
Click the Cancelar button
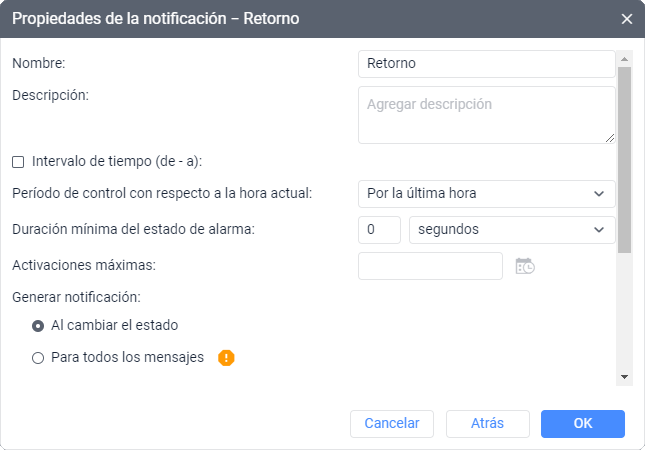pyautogui.click(x=392, y=423)
